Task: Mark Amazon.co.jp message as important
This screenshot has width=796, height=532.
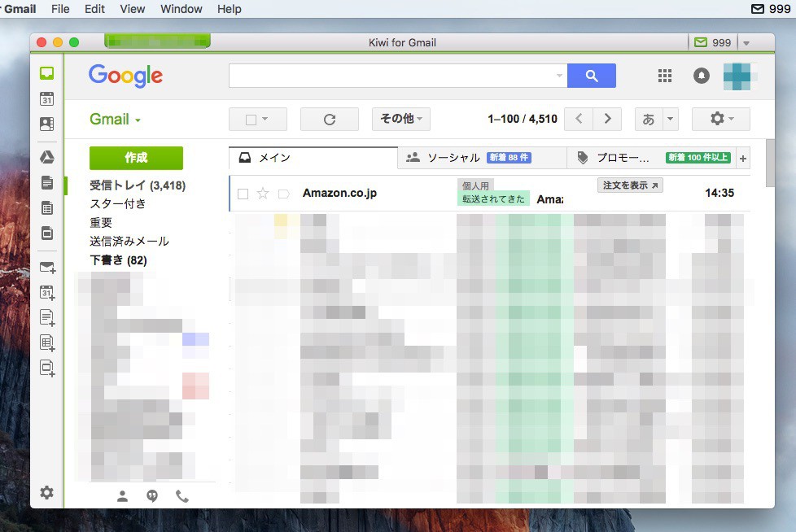Action: point(284,194)
